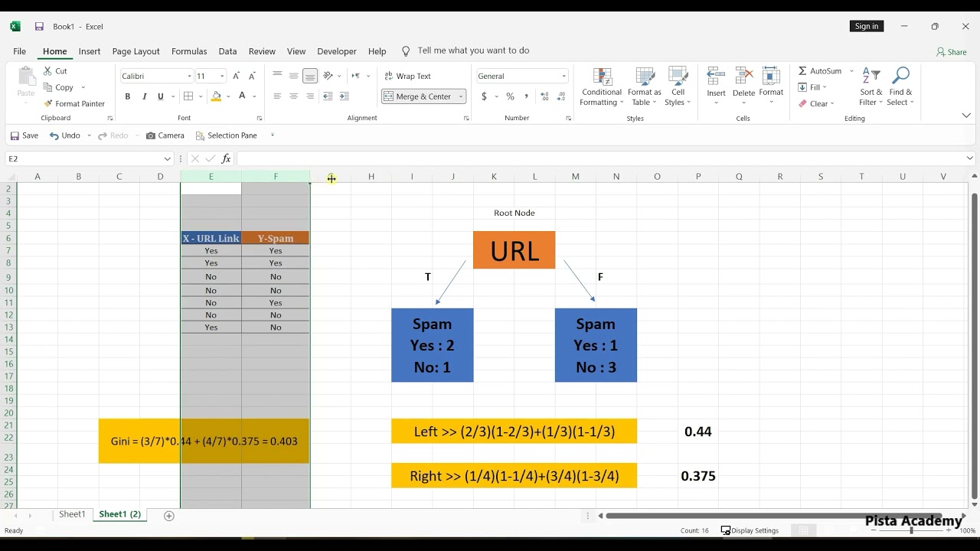Open the Calibri font name dropdown
The width and height of the screenshot is (980, 551).
pyautogui.click(x=189, y=76)
